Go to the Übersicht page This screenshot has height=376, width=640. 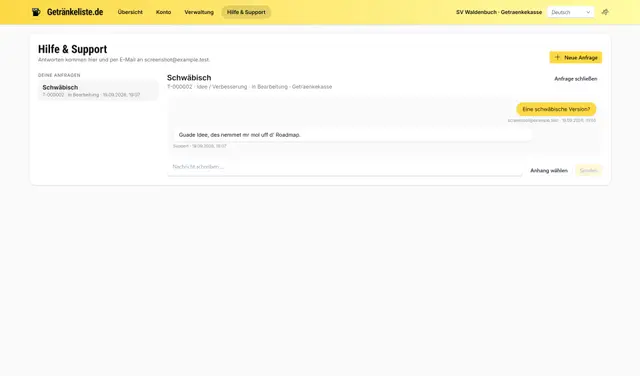[130, 12]
